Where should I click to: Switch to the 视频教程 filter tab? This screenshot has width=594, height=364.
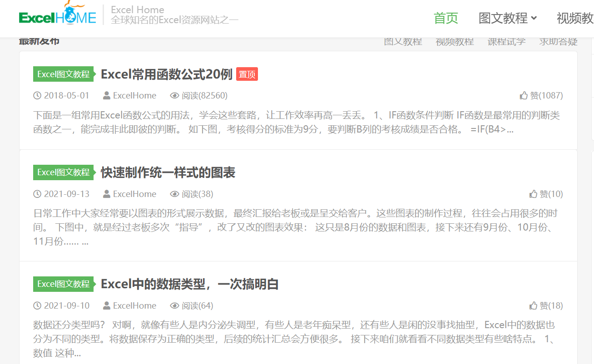pyautogui.click(x=455, y=42)
